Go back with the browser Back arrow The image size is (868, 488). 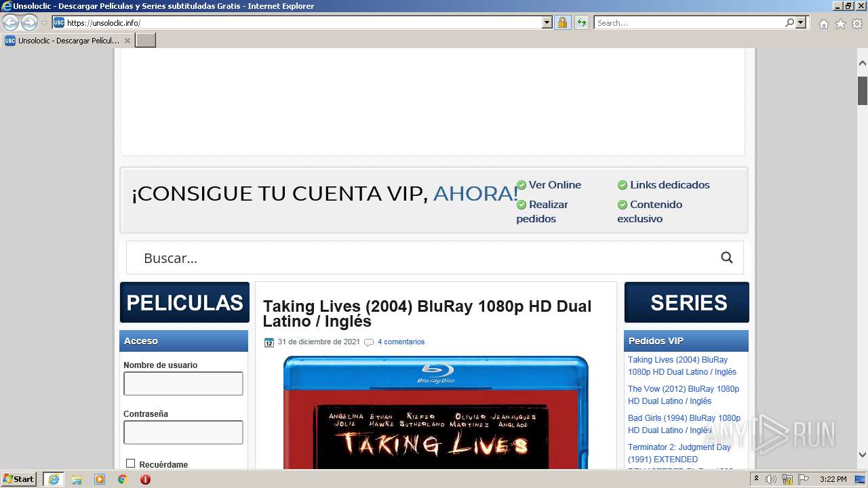pos(10,23)
